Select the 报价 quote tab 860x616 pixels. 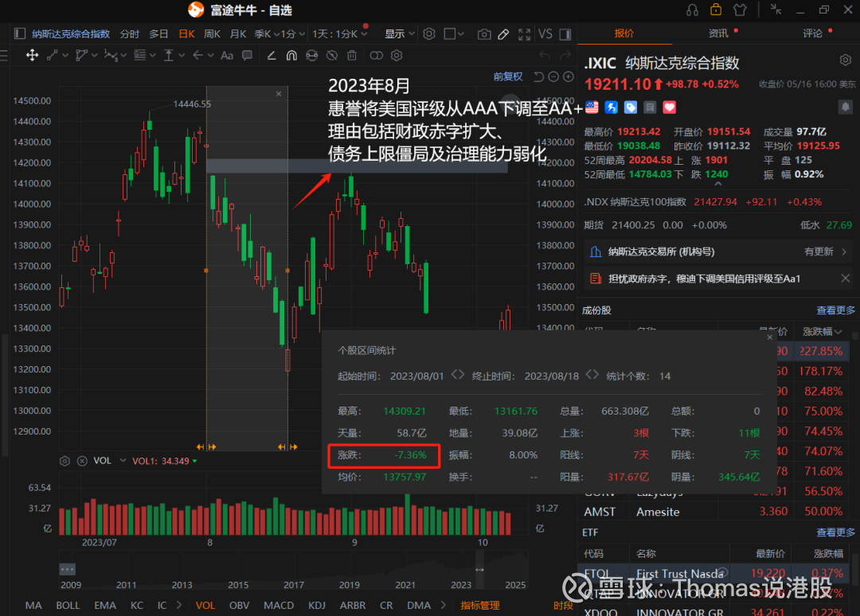(623, 33)
